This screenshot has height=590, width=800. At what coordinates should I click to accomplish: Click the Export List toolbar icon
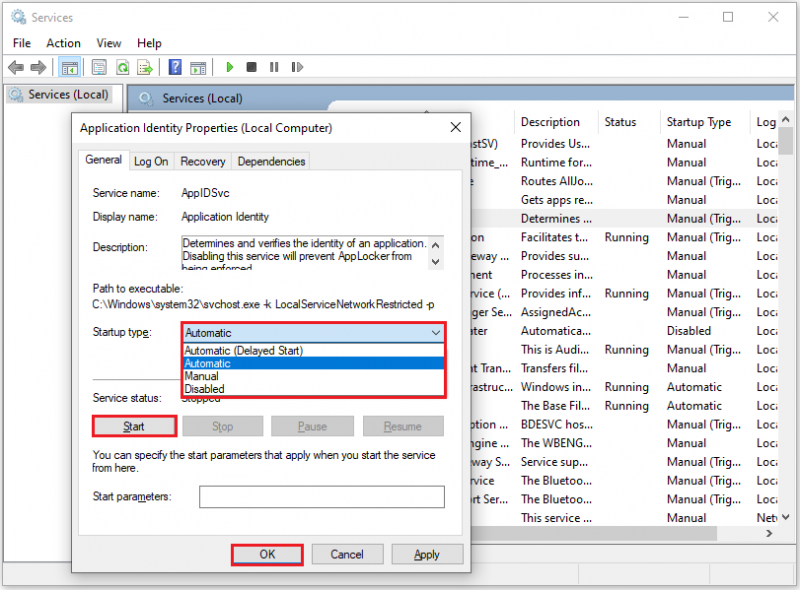pos(145,67)
